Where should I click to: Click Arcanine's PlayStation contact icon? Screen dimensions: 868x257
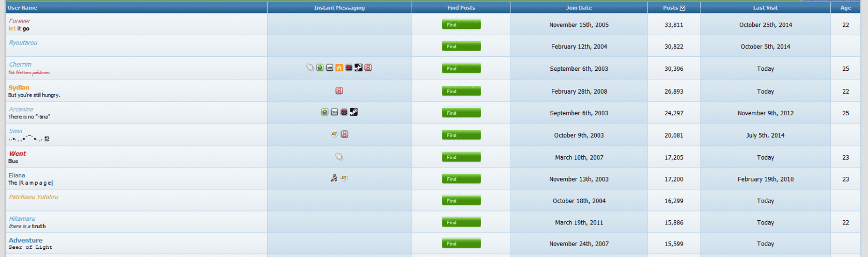pos(344,112)
